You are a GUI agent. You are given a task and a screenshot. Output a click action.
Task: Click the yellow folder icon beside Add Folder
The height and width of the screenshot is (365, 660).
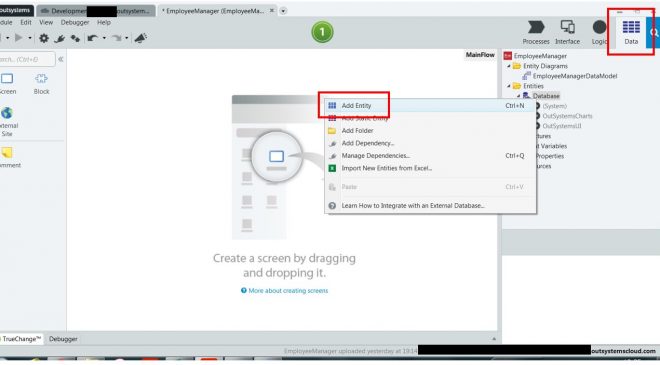point(332,131)
